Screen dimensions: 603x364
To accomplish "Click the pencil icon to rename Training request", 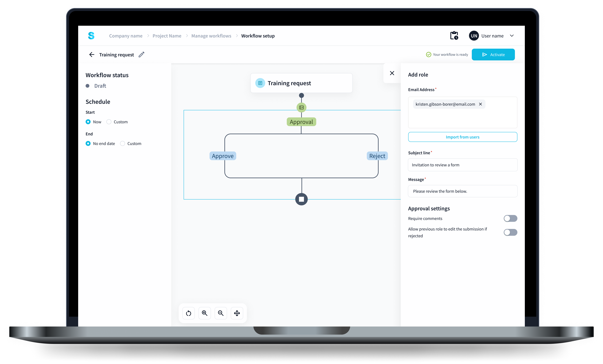I will tap(141, 55).
